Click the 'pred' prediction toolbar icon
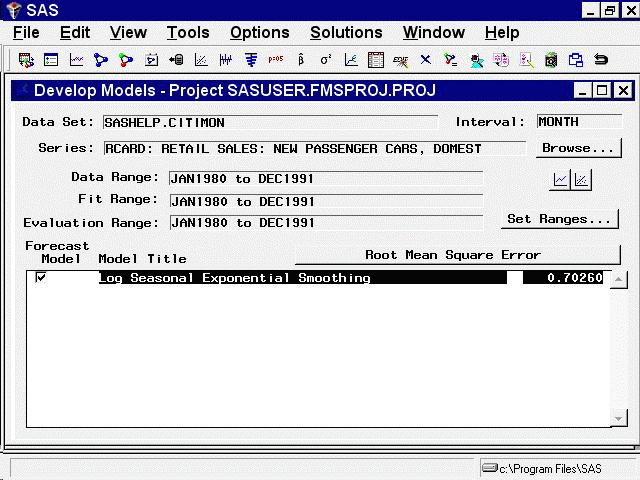Viewport: 640px width, 480px height. pyautogui.click(x=275, y=60)
